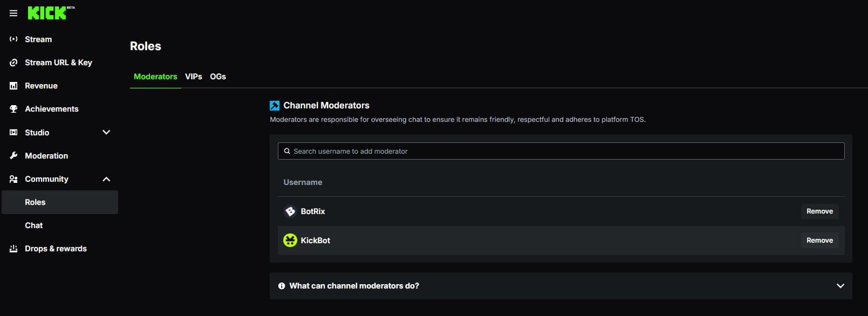This screenshot has height=316, width=868.
Task: Click the moderators description text
Action: (x=457, y=120)
